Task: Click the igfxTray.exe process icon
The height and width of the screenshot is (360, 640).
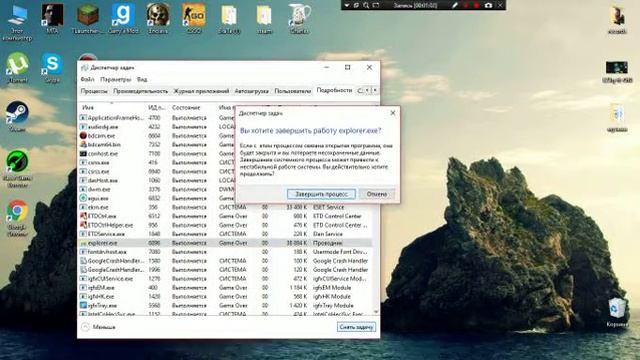Action: tap(83, 305)
